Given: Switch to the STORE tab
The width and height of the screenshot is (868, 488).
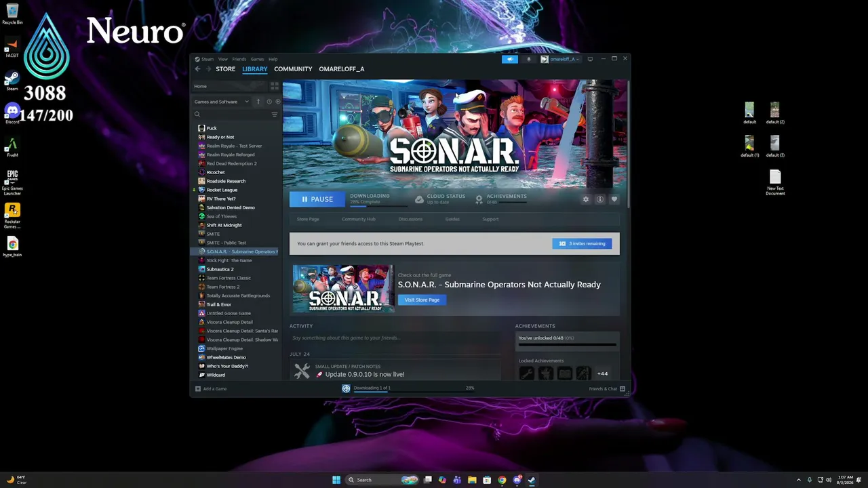Looking at the screenshot, I should click(x=225, y=69).
